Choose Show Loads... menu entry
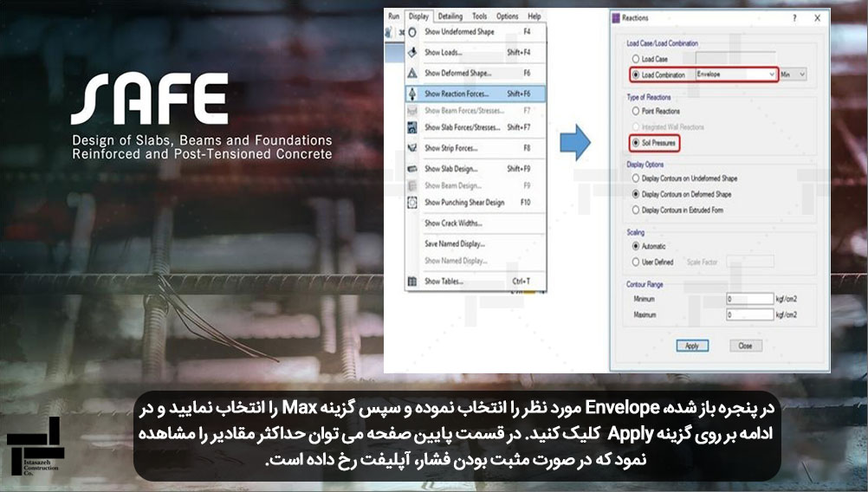The height and width of the screenshot is (492, 868). pyautogui.click(x=476, y=53)
